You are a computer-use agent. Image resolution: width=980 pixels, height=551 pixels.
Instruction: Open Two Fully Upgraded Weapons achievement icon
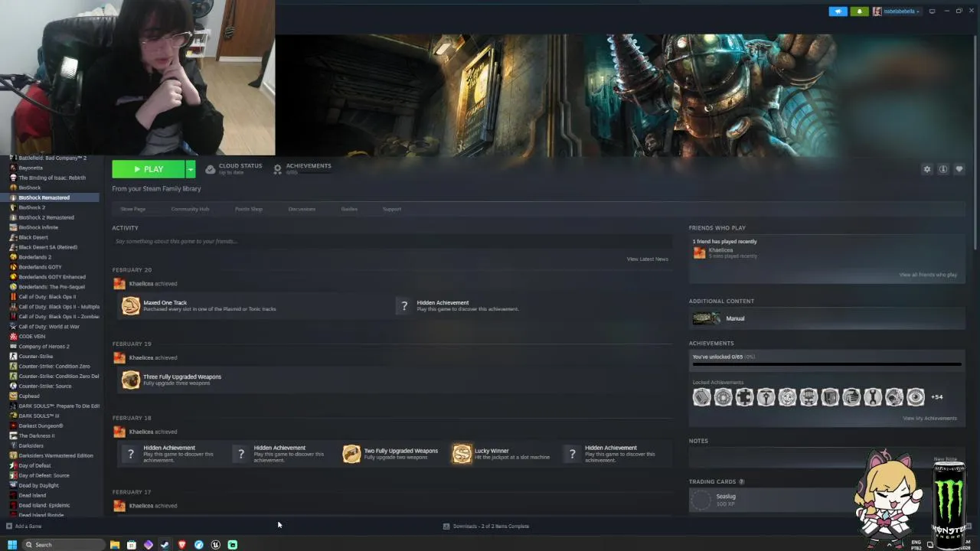coord(351,454)
